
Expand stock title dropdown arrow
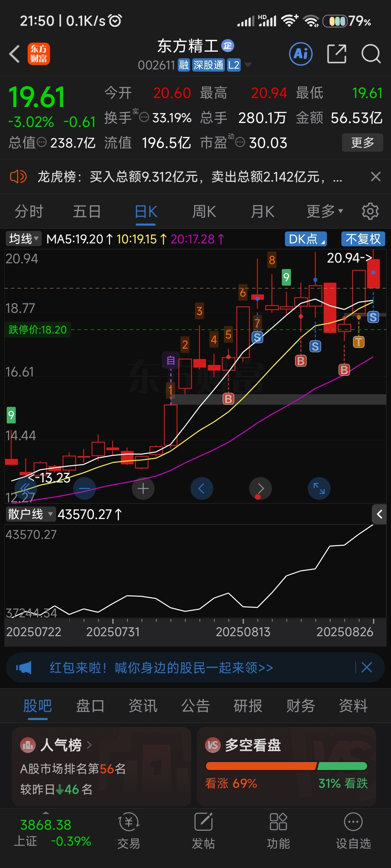pos(248,65)
